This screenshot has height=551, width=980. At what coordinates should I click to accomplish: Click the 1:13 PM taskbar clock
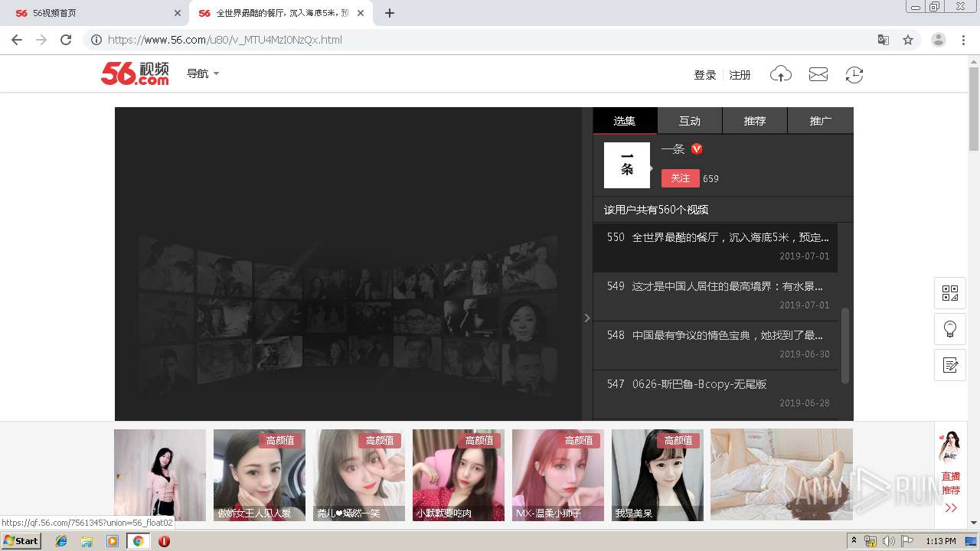940,541
